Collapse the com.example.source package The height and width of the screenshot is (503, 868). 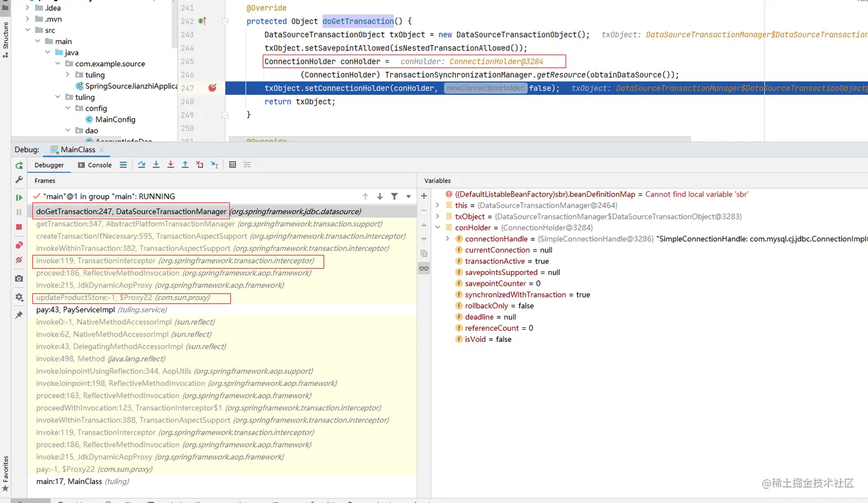[57, 64]
